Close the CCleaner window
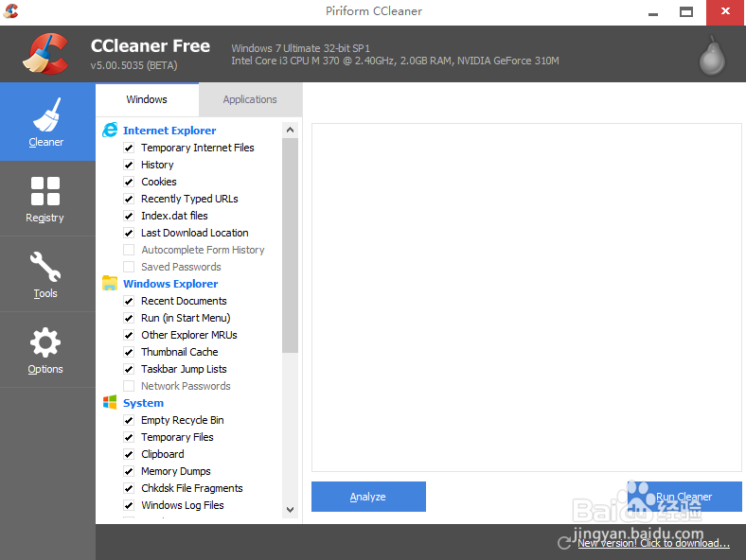Screen dimensions: 746x560 pos(725,12)
